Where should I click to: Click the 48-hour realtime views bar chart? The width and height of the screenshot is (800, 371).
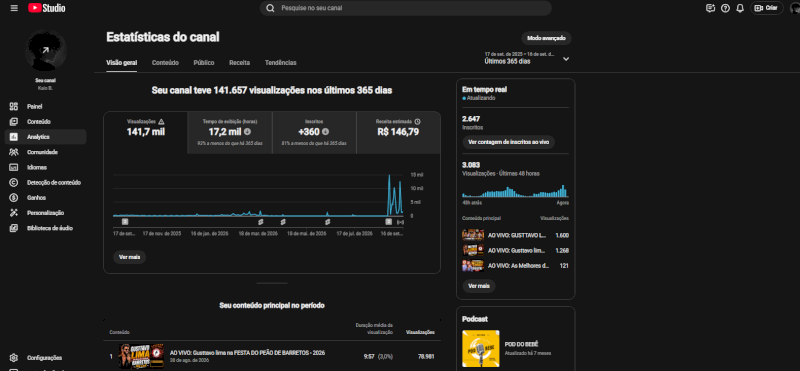515,191
